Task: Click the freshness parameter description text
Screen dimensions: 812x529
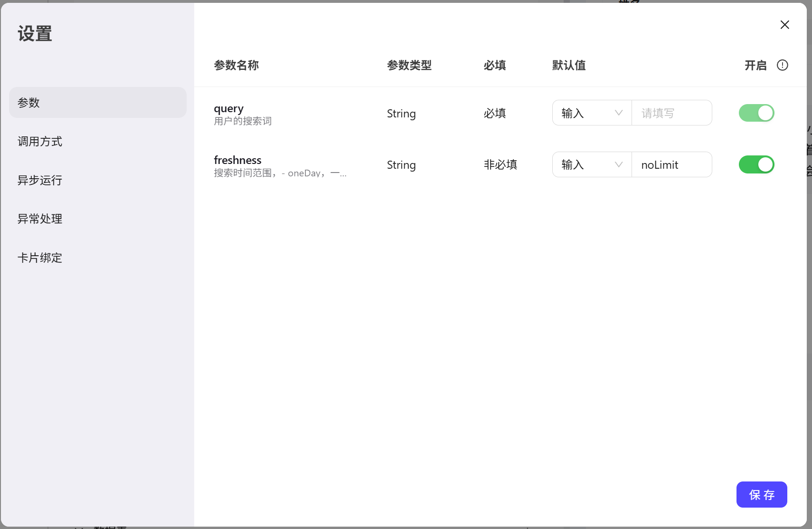Action: click(x=280, y=173)
